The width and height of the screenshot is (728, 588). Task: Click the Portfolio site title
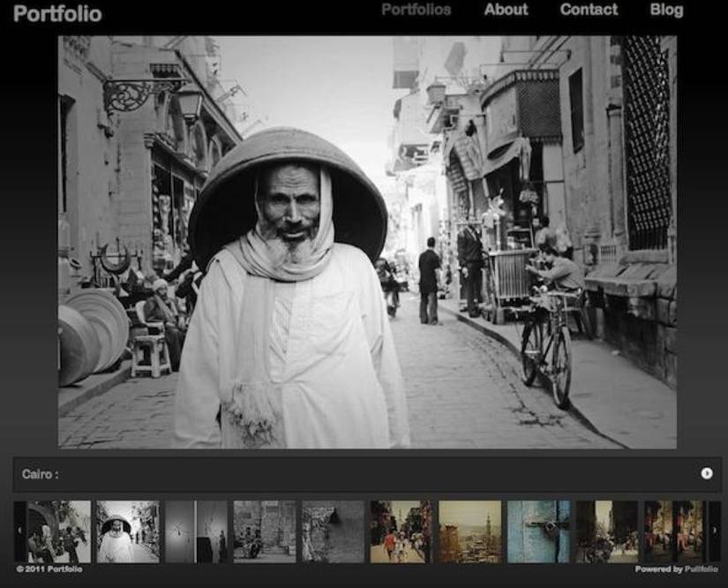pyautogui.click(x=57, y=14)
